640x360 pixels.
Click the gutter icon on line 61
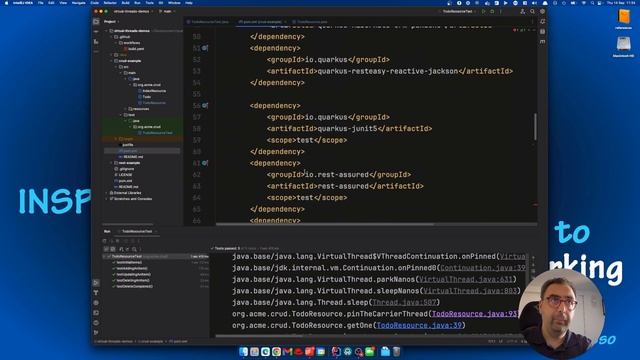205,163
